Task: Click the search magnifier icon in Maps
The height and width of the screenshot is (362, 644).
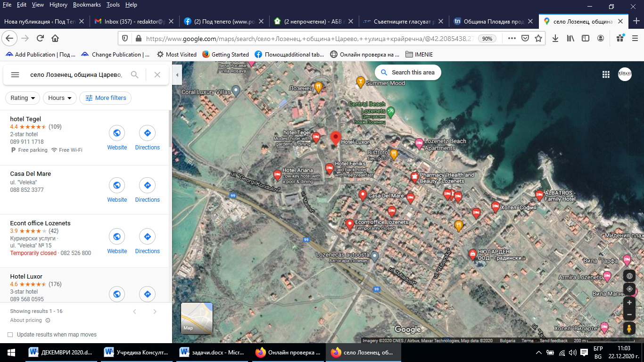Action: pos(135,74)
